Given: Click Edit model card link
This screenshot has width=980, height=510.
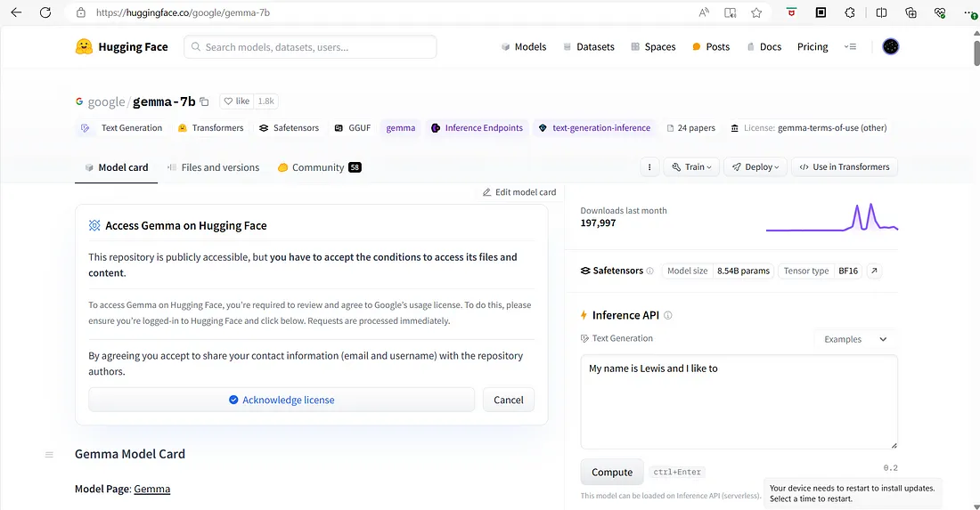Looking at the screenshot, I should [x=519, y=192].
